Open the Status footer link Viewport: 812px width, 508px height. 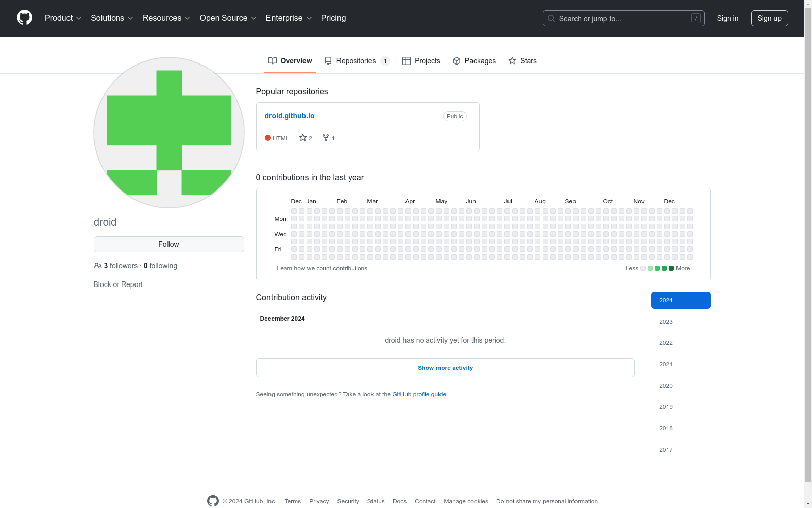tap(376, 501)
